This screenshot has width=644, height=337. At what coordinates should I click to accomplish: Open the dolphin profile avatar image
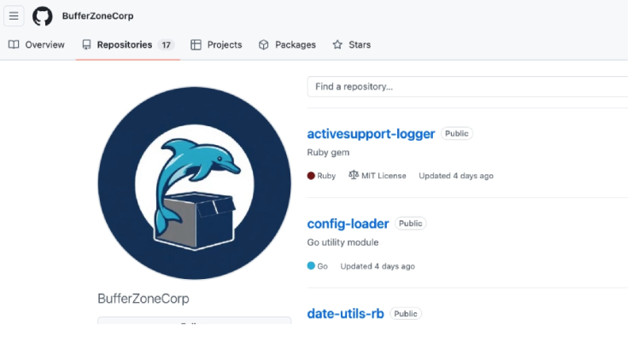[x=194, y=183]
